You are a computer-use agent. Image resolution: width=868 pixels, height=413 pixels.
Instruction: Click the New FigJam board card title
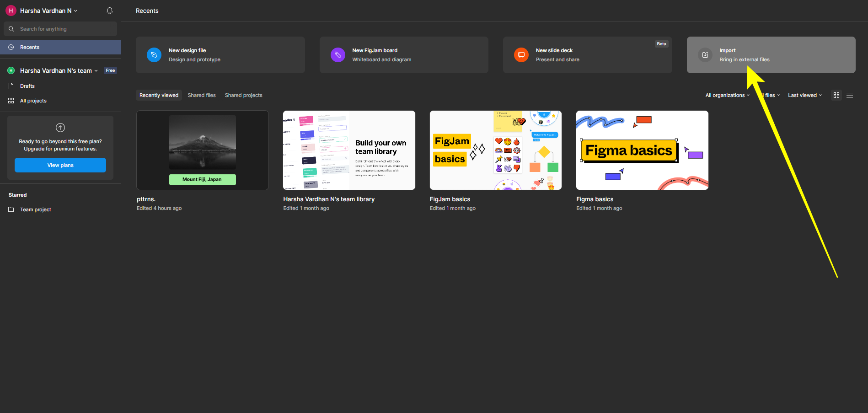coord(375,50)
